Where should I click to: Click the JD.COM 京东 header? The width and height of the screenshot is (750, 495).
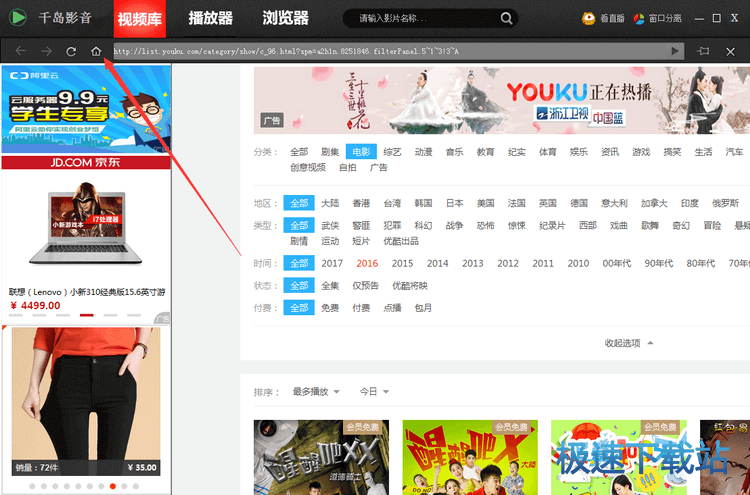click(x=86, y=162)
